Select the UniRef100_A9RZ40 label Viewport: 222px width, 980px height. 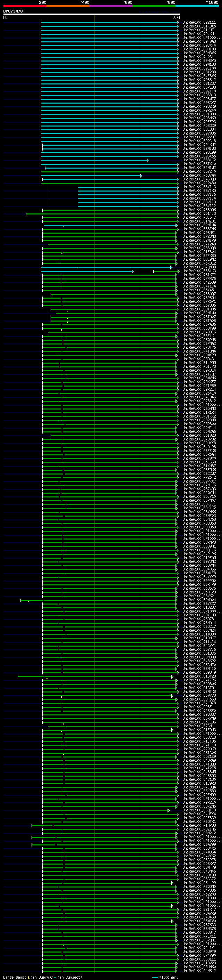click(x=199, y=110)
